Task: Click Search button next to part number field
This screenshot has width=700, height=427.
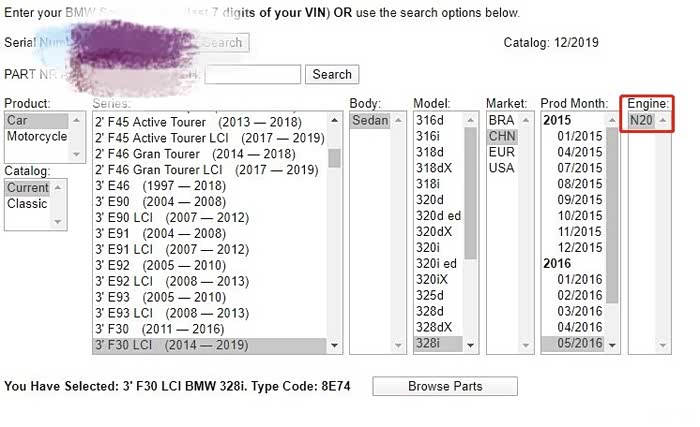Action: (x=331, y=74)
